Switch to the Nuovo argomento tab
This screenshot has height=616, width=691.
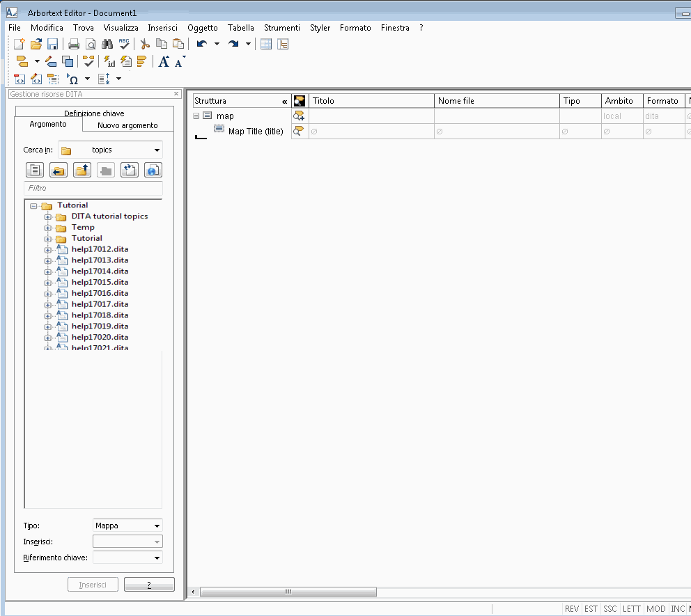127,125
